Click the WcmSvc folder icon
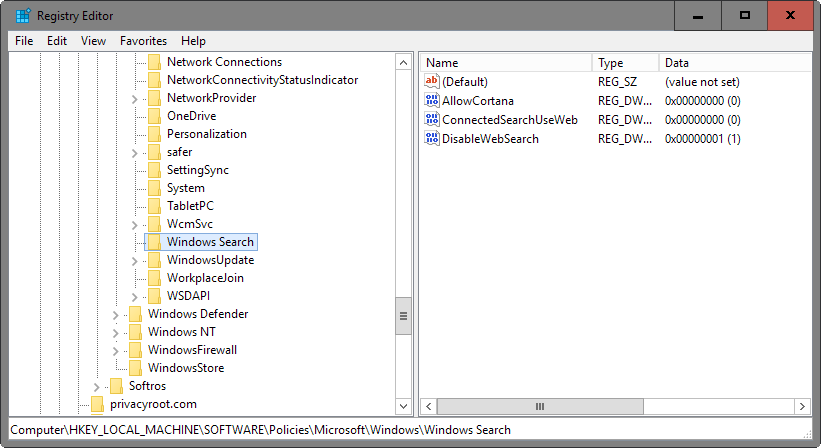 click(154, 224)
